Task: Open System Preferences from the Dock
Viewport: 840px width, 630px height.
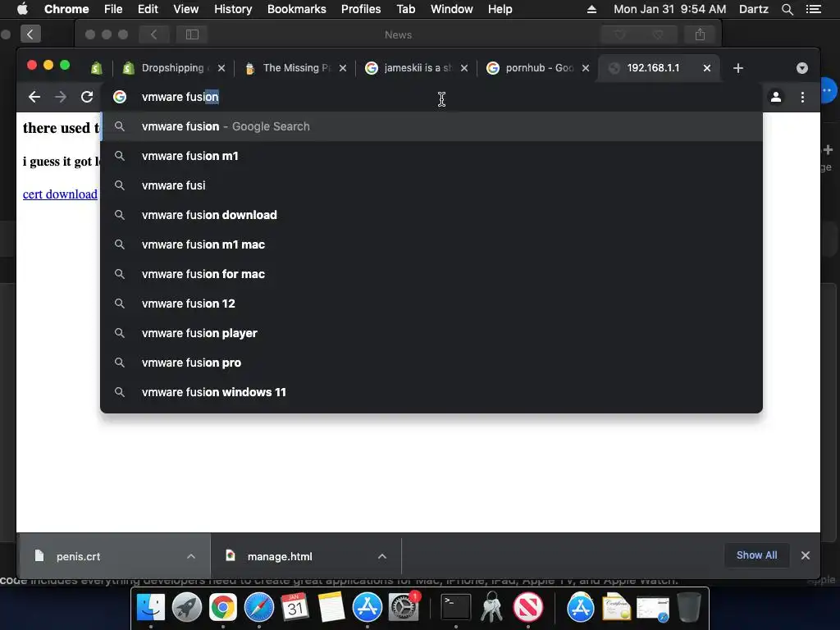Action: (x=404, y=607)
